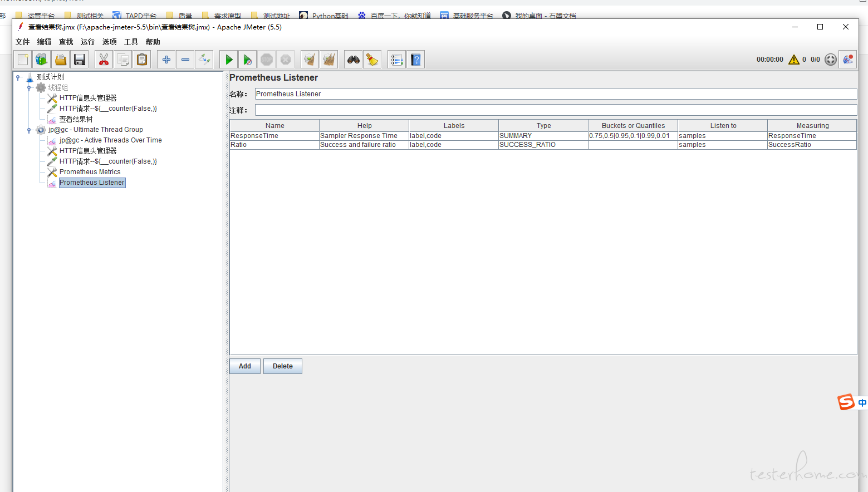
Task: Click the Cut scissors icon
Action: point(104,60)
